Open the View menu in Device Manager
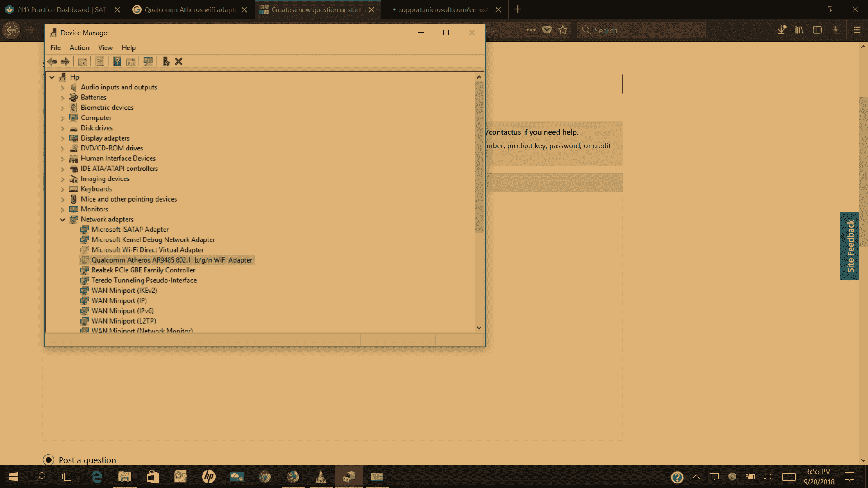 pyautogui.click(x=105, y=47)
